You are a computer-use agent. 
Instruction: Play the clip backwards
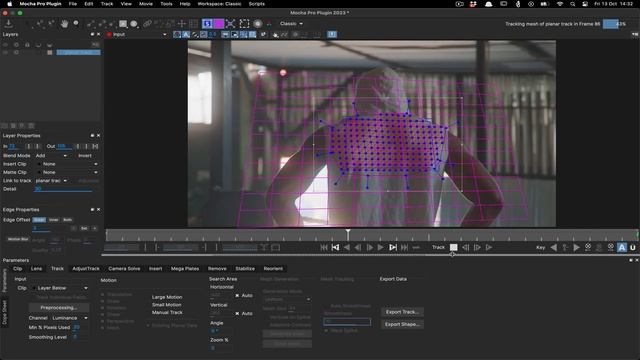[347, 247]
